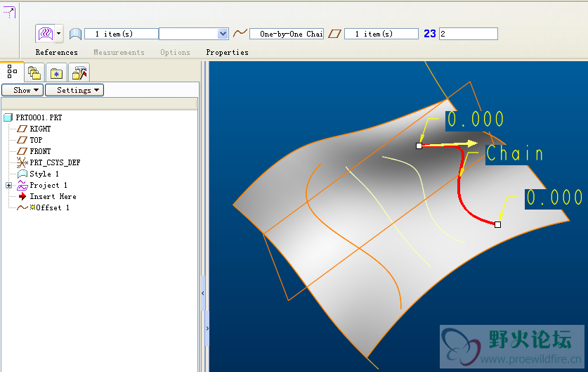Click the FRONT plane icon in tree

tap(22, 151)
